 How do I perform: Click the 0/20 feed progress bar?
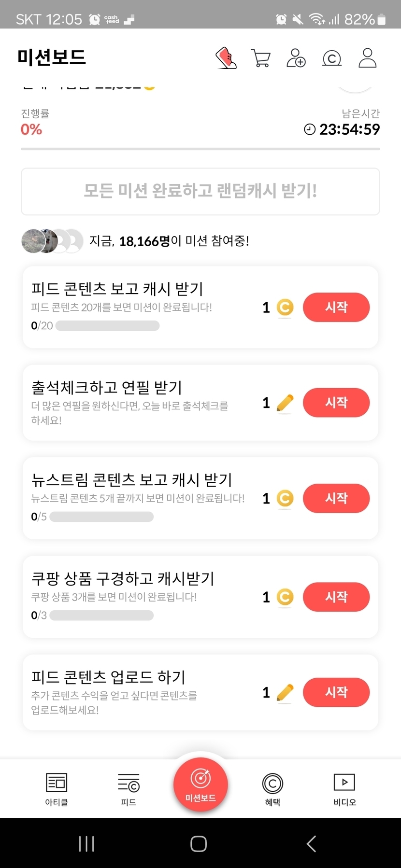pyautogui.click(x=107, y=326)
